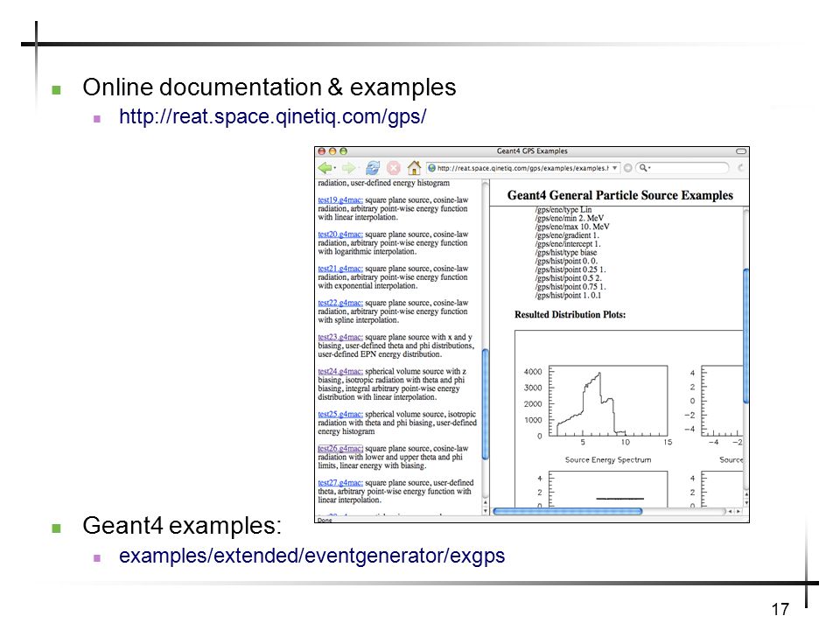This screenshot has height=630, width=840.
Task: Click the red Stop loading icon
Action: (x=393, y=168)
